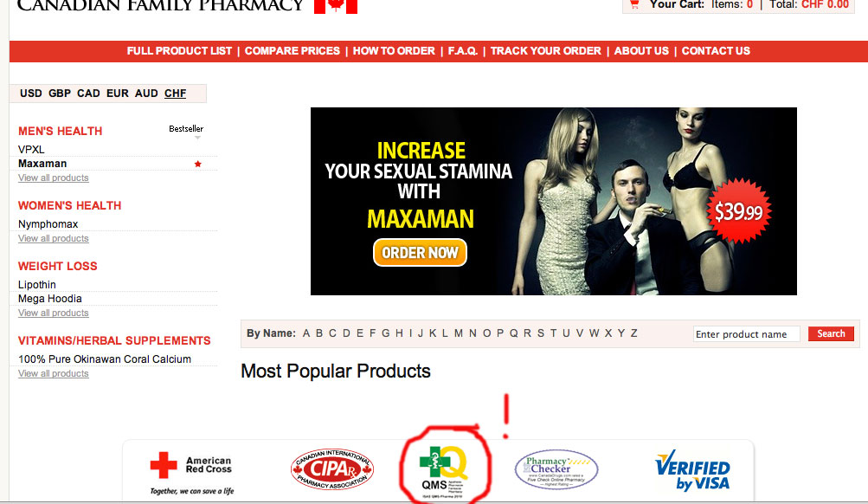Click the Canadian flag logo
The image size is (868, 504).
coord(336,6)
